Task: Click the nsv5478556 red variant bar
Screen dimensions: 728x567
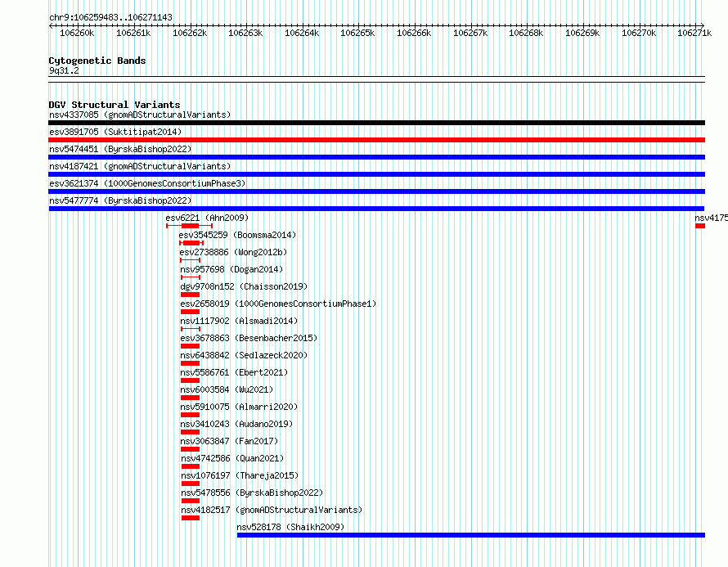Action: click(191, 501)
